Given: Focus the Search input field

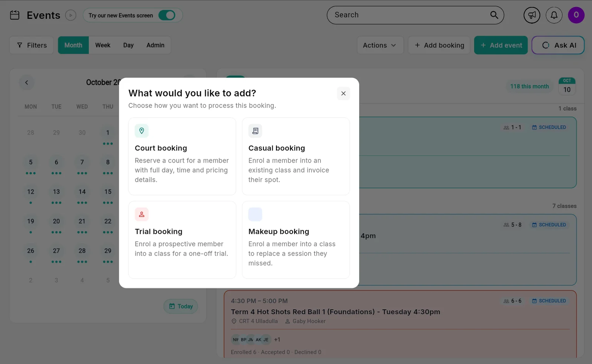Looking at the screenshot, I should pos(415,15).
